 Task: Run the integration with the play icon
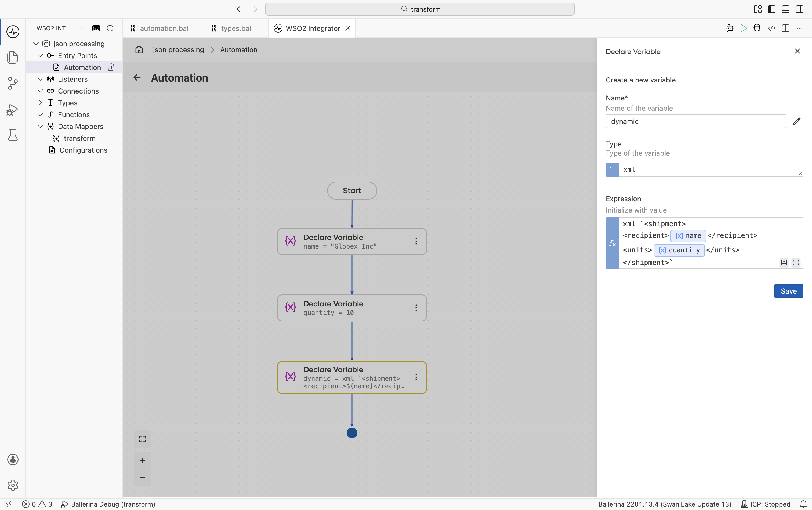[x=744, y=28]
